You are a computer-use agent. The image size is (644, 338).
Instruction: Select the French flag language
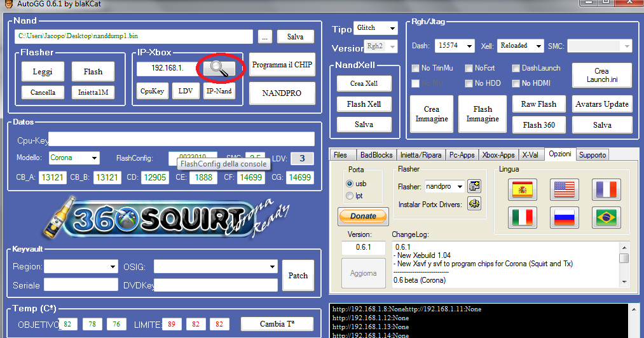click(606, 190)
